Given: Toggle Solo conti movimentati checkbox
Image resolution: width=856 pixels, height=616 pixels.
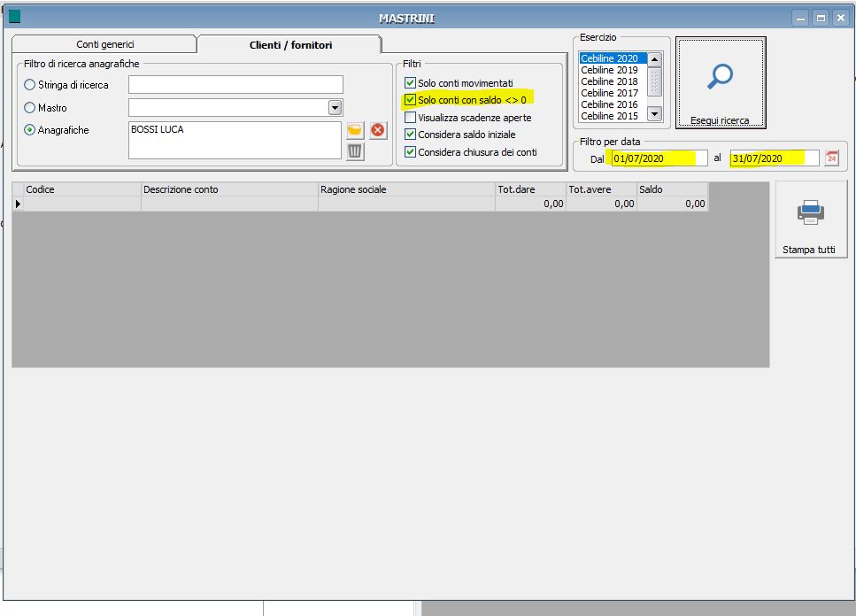Looking at the screenshot, I should coord(410,83).
